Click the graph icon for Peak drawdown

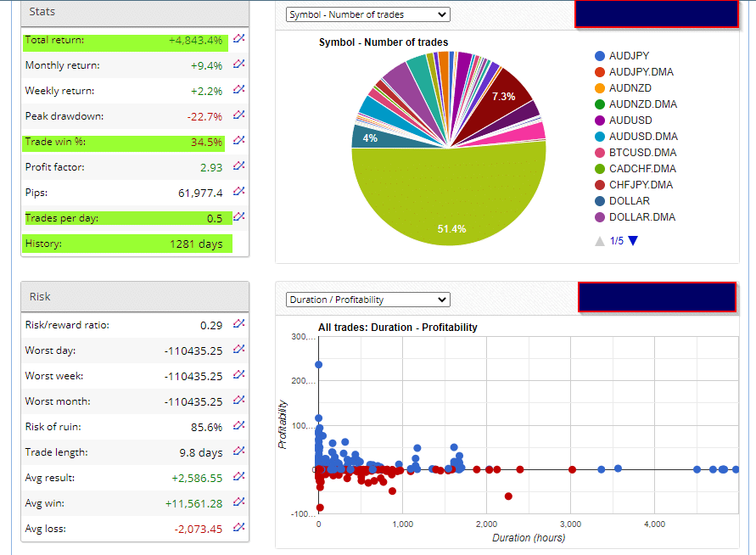238,115
